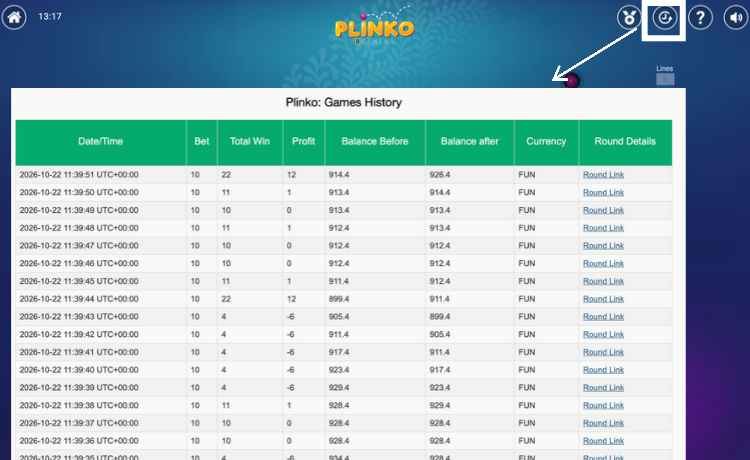750x460 pixels.
Task: Click the Total Win column header
Action: coord(250,142)
